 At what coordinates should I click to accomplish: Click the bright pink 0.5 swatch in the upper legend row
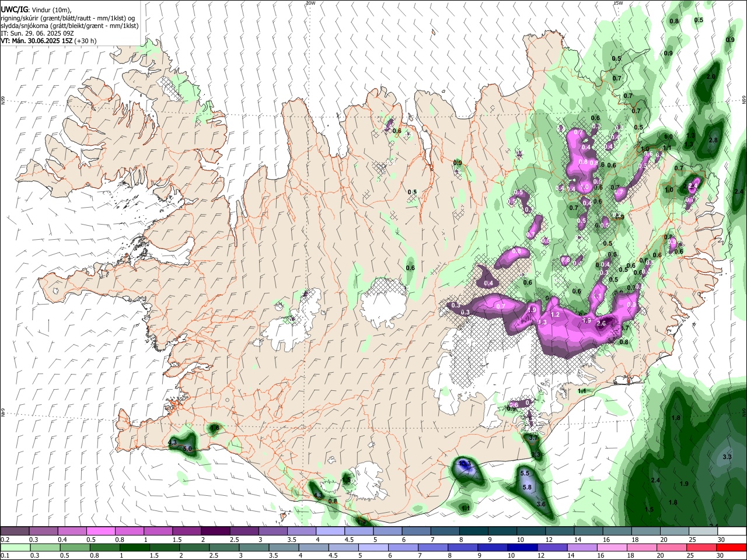(x=100, y=531)
